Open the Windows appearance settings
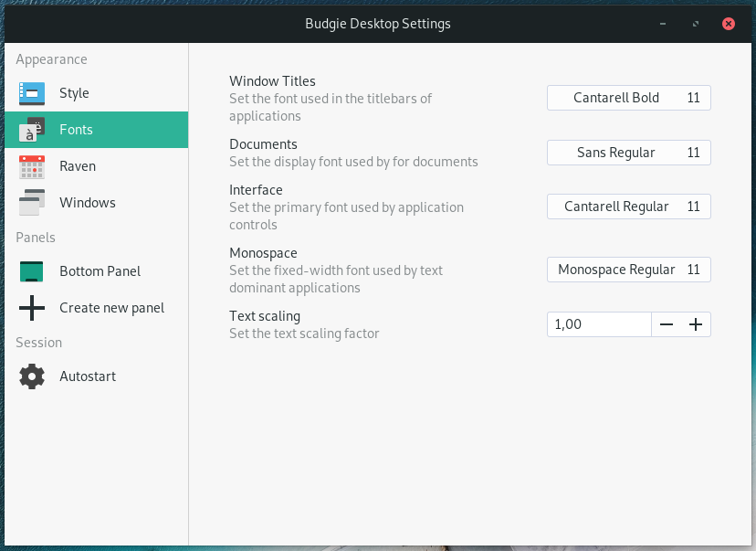Screen dimensions: 756x551 point(87,202)
